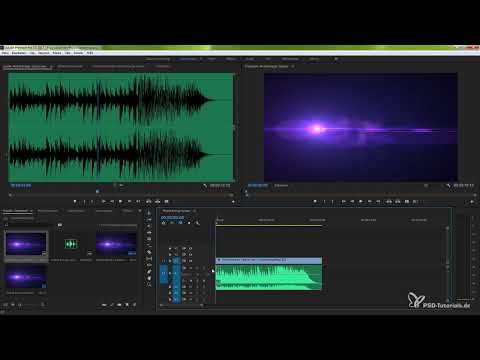This screenshot has width=480, height=360.
Task: Toggle A1 track targeting in timeline
Action: click(177, 273)
